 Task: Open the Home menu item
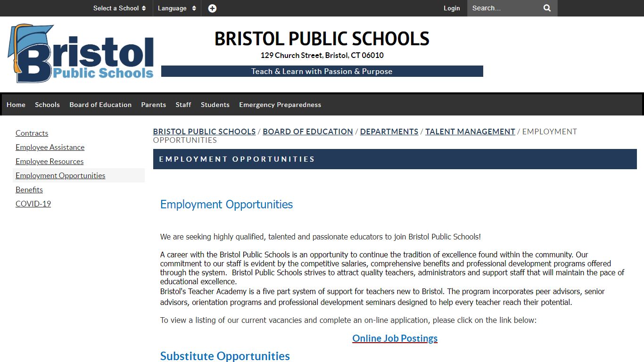click(16, 105)
